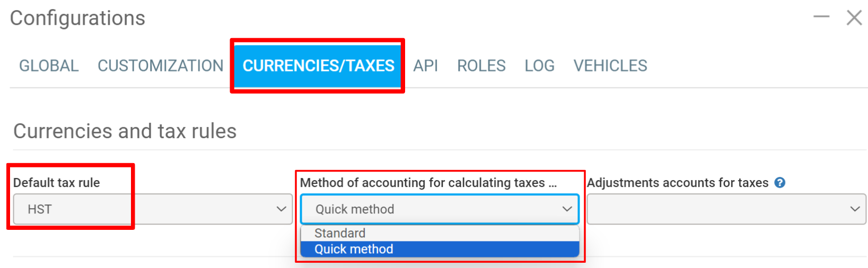868x268 pixels.
Task: Select the CURRENCIES/TAXES tab
Action: click(318, 66)
